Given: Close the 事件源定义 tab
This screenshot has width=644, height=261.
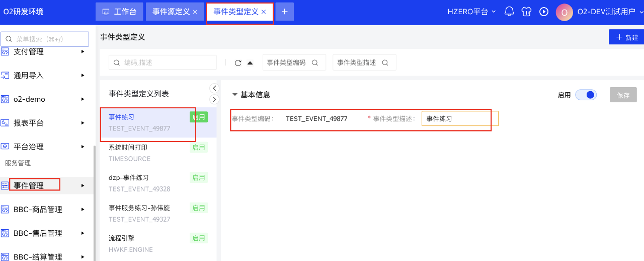Looking at the screenshot, I should 195,12.
